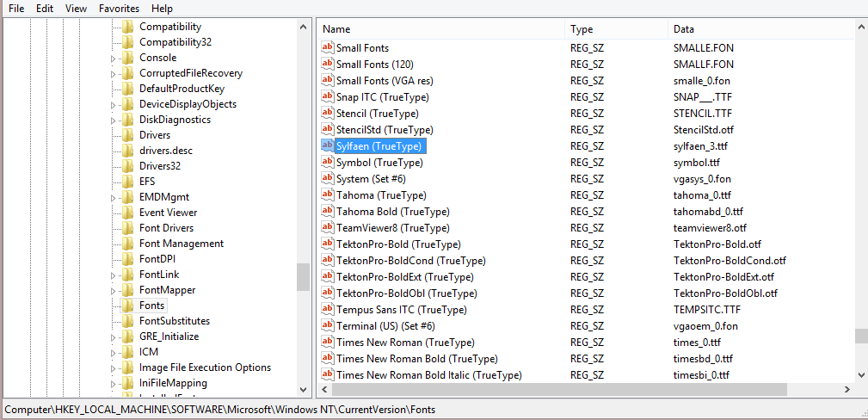
Task: Click the Tahoma Bold (TrueType) value icon
Action: (x=327, y=211)
